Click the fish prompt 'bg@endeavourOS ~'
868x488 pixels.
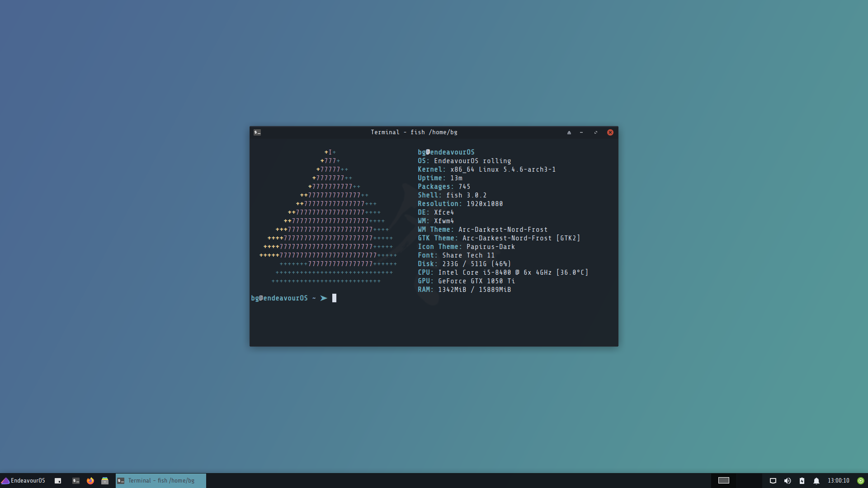283,298
